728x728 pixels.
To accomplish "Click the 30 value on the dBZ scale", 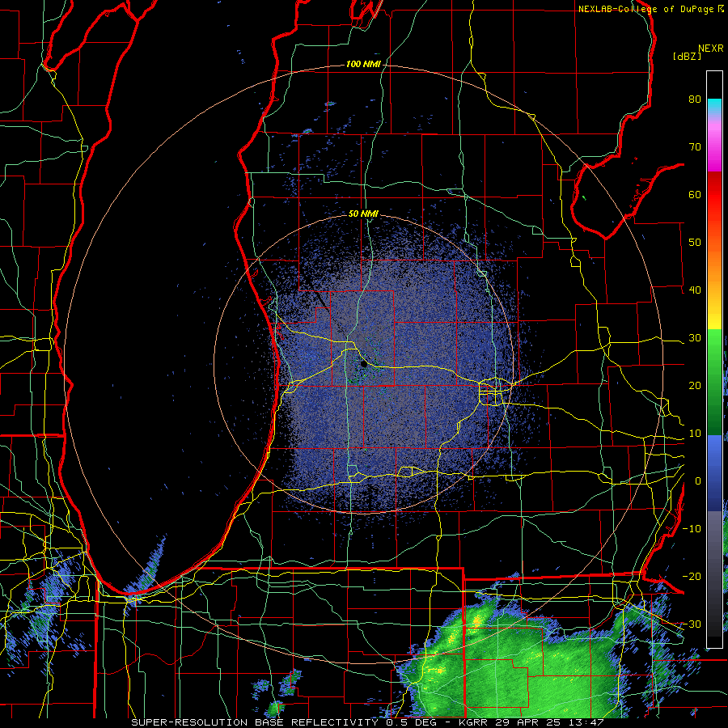I will [695, 337].
